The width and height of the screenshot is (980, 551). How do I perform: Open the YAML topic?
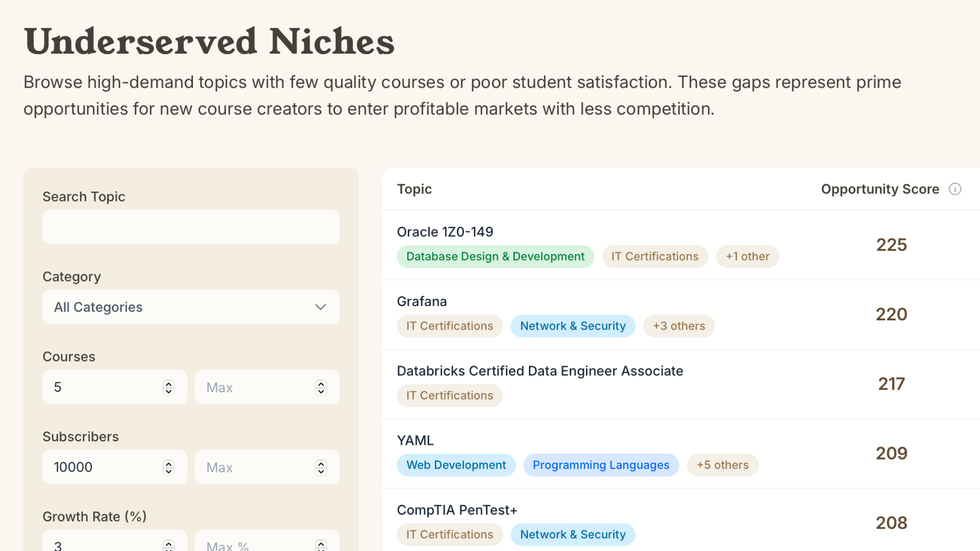tap(415, 441)
